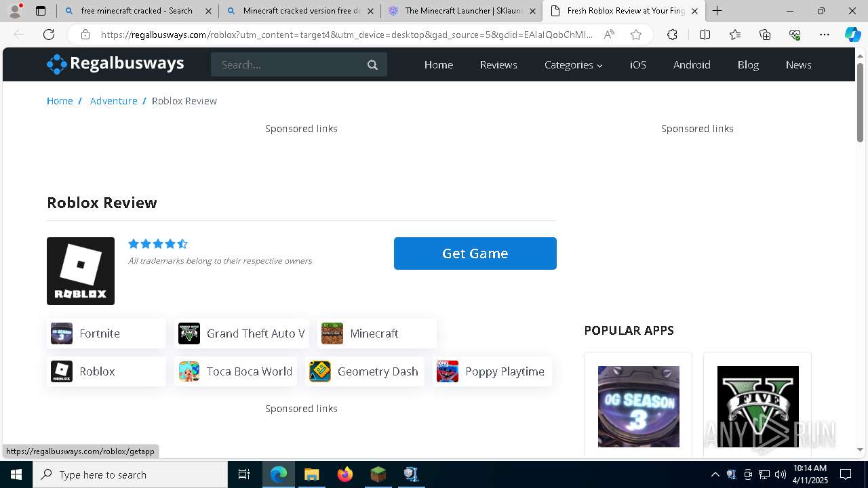Close The Minecraft Launcher tab

pos(532,11)
